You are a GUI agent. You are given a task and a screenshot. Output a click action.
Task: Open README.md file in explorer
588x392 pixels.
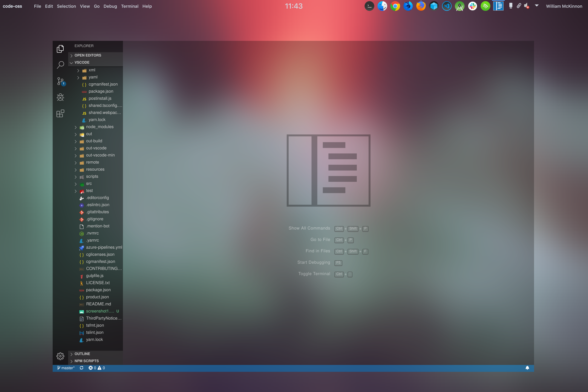(x=98, y=304)
